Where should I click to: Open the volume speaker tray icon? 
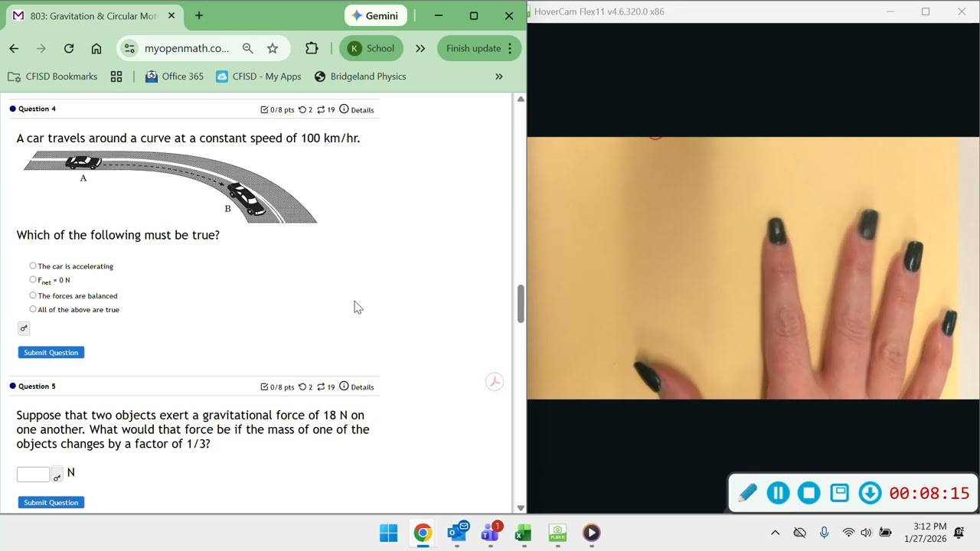(x=866, y=533)
